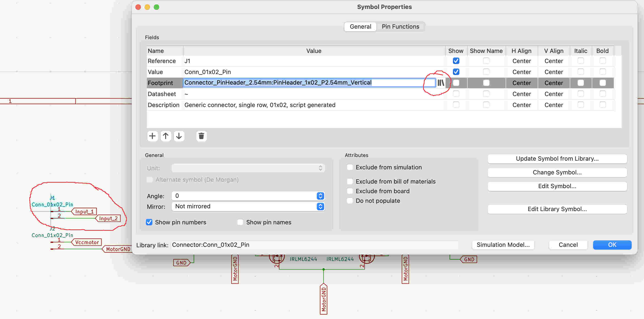
Task: Open the Mirror dropdown
Action: [248, 206]
